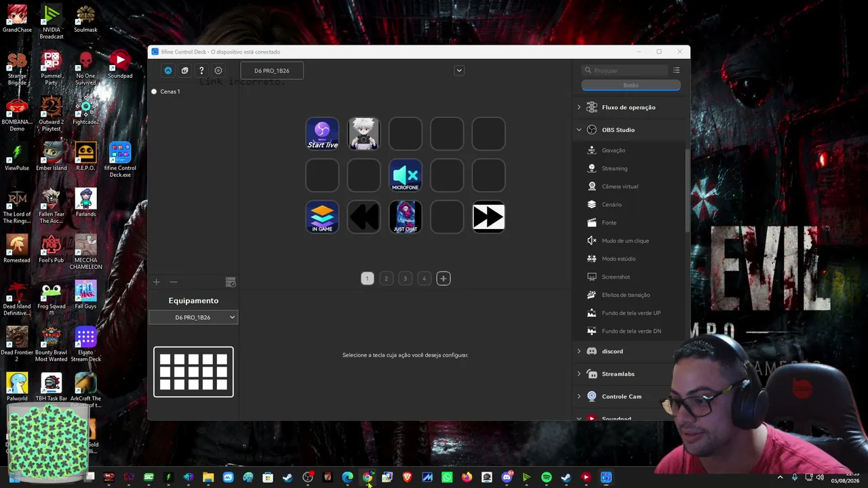The width and height of the screenshot is (868, 488).
Task: Select the Cenas 1 scene radio
Action: pos(155,91)
